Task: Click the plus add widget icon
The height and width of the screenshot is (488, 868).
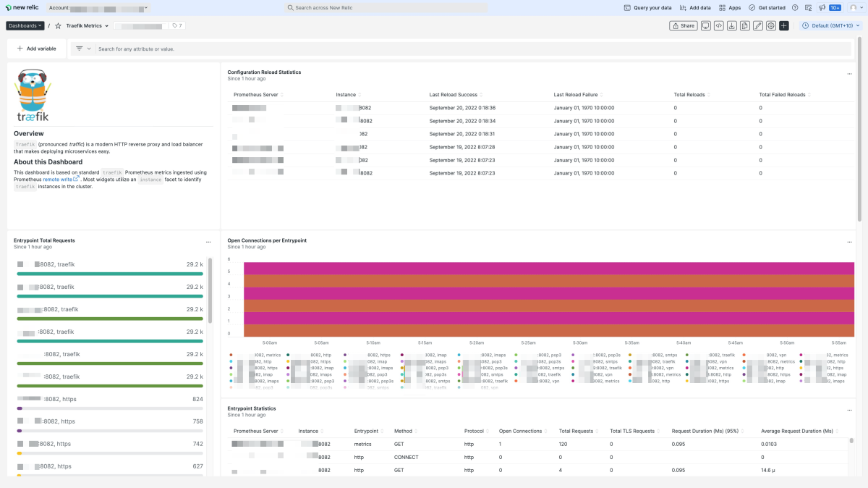Action: 784,25
